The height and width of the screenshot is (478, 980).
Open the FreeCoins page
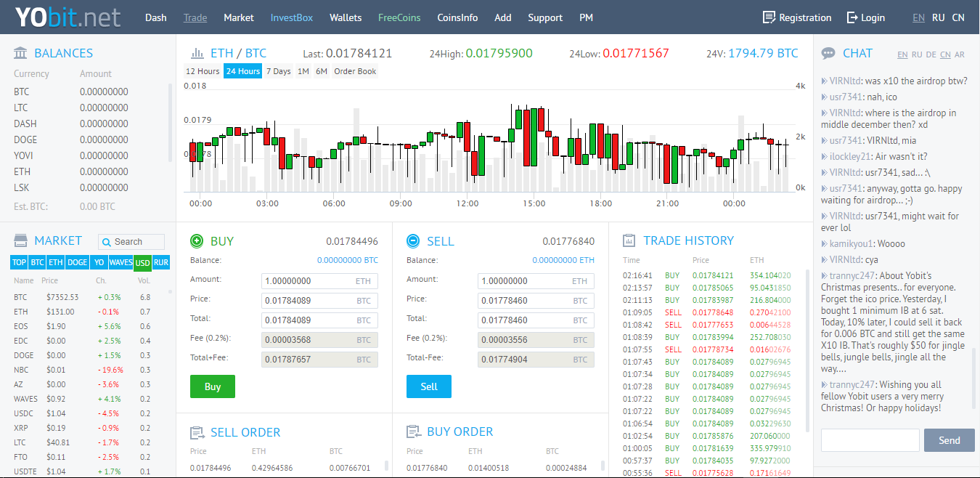(x=399, y=17)
